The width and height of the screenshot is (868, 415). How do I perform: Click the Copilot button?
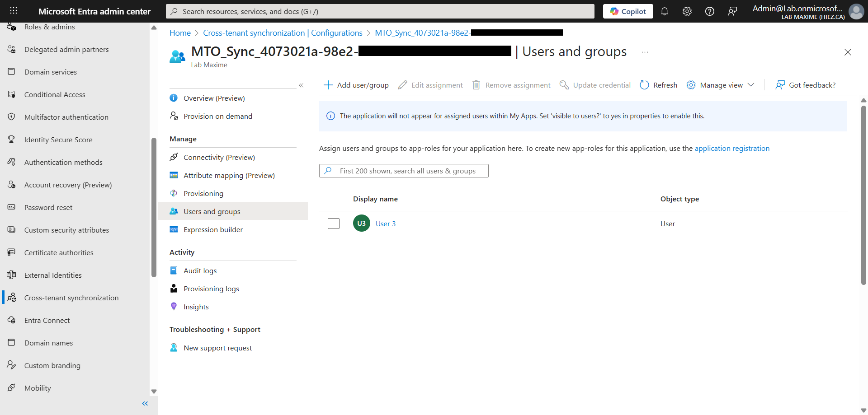[627, 11]
